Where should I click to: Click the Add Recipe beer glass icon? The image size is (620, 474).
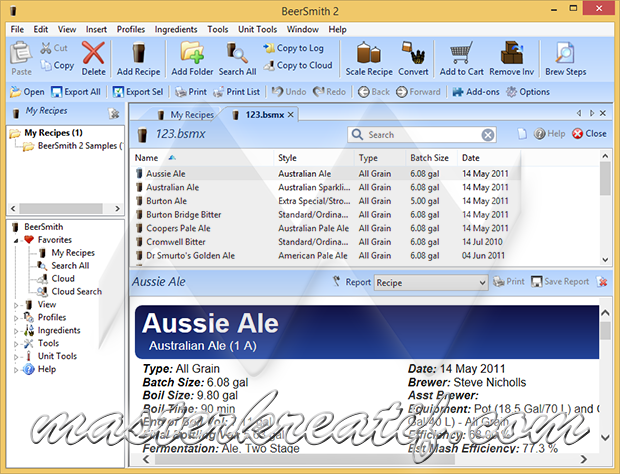138,53
